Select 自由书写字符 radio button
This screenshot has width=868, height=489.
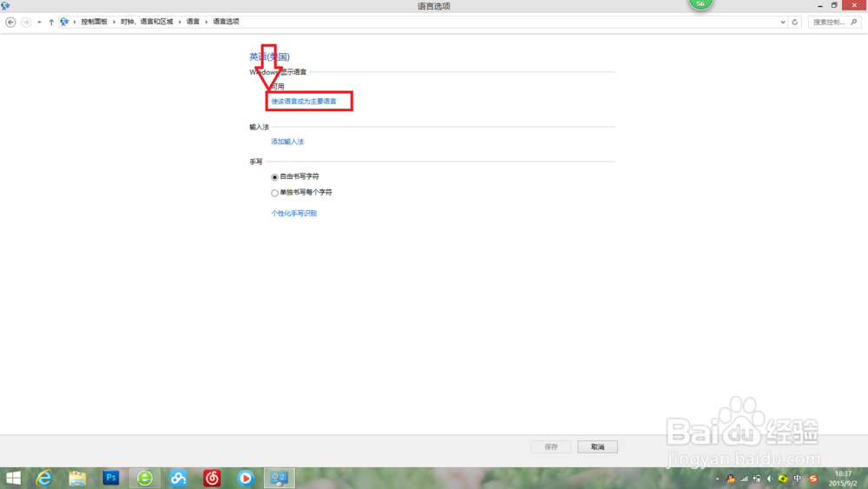[274, 177]
